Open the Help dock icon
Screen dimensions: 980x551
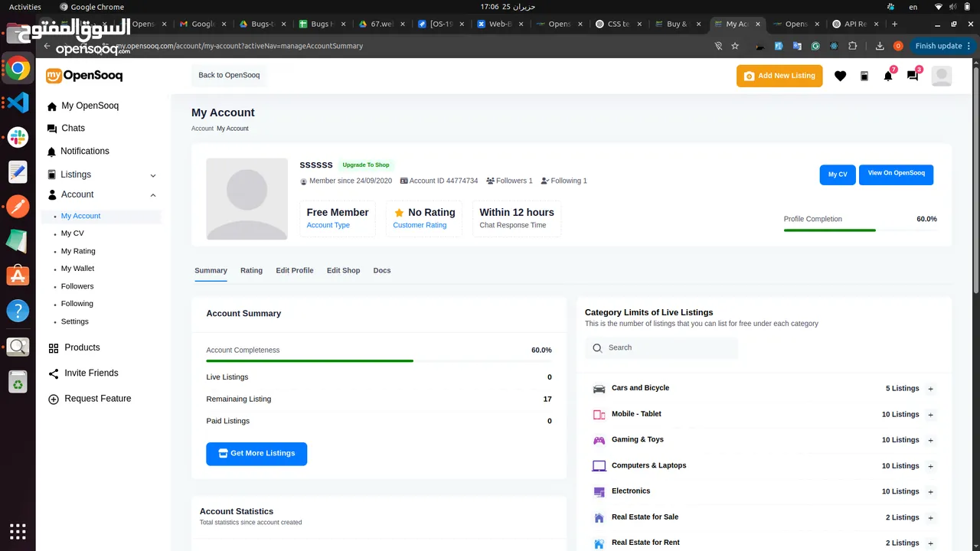point(18,311)
